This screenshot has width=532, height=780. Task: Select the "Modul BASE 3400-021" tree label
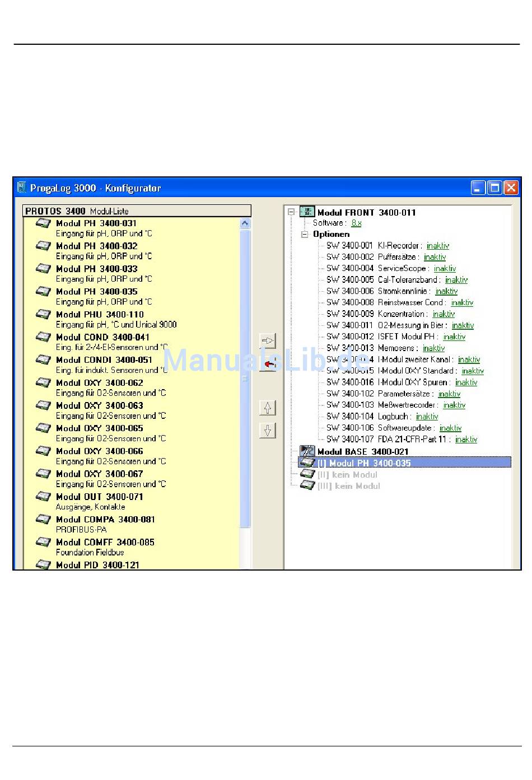pos(363,451)
